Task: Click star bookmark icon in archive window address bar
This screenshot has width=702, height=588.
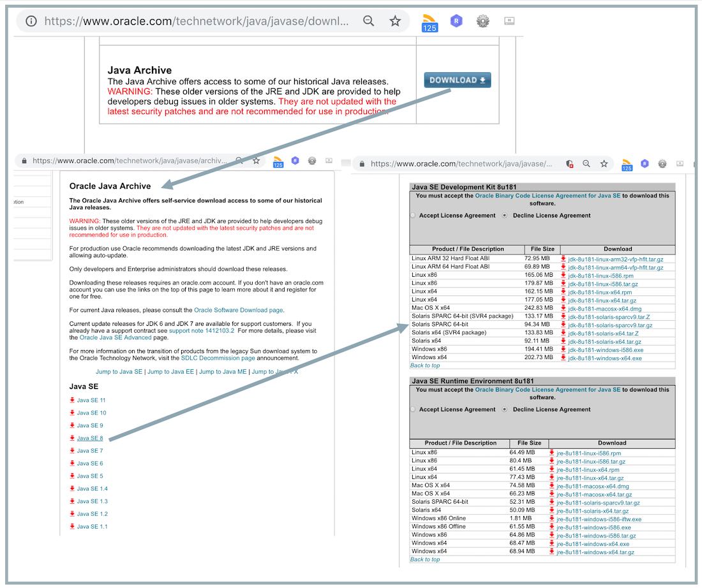Action: [x=256, y=161]
